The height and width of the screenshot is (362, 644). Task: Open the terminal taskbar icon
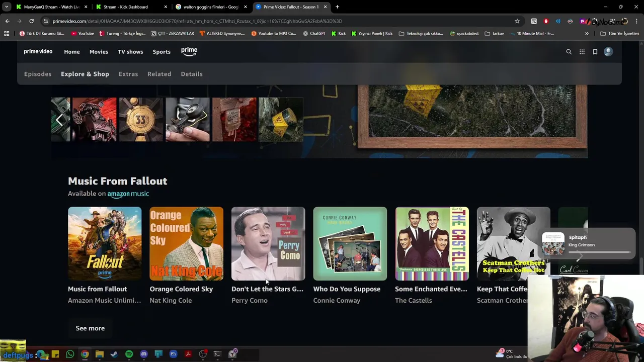pos(217,354)
